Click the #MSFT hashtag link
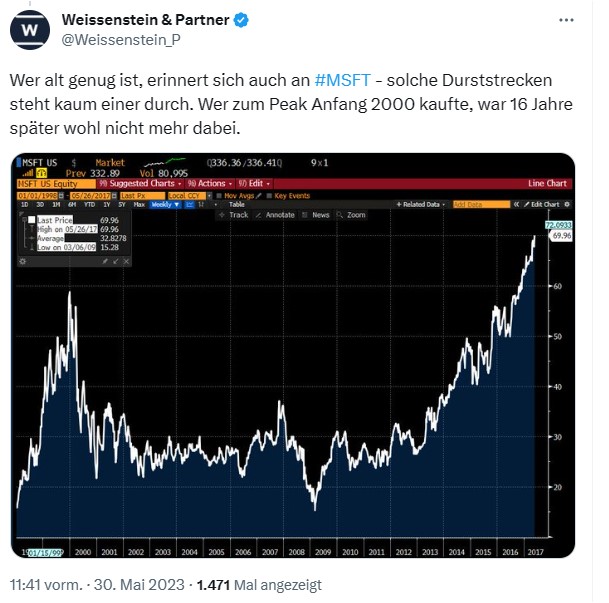Viewport: 609px width, 603px height. (343, 80)
